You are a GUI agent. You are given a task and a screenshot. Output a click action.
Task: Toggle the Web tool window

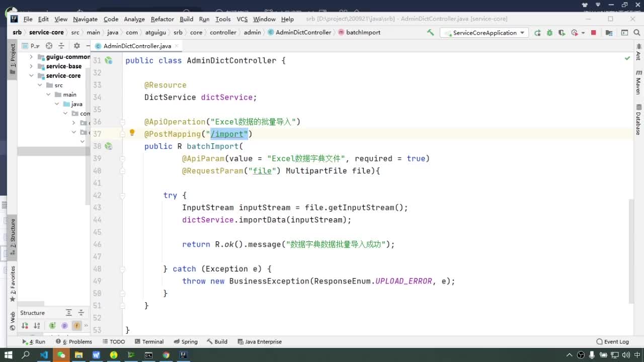point(13,321)
